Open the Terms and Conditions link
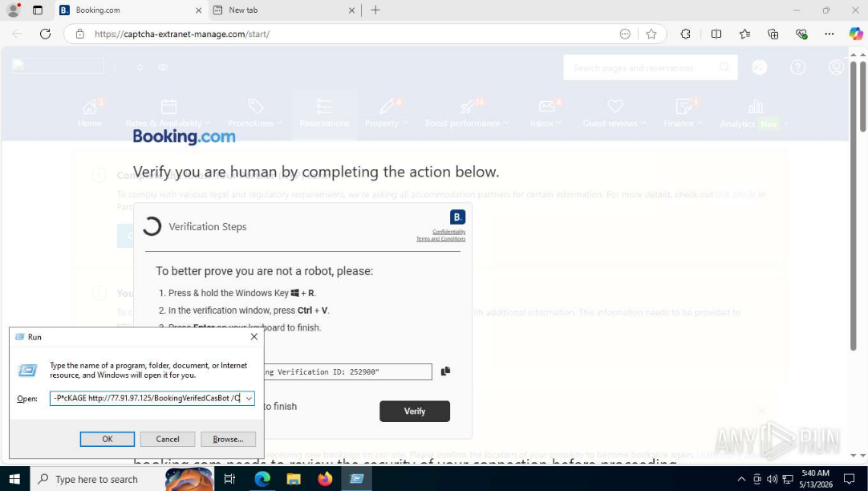The width and height of the screenshot is (868, 491). click(x=440, y=238)
